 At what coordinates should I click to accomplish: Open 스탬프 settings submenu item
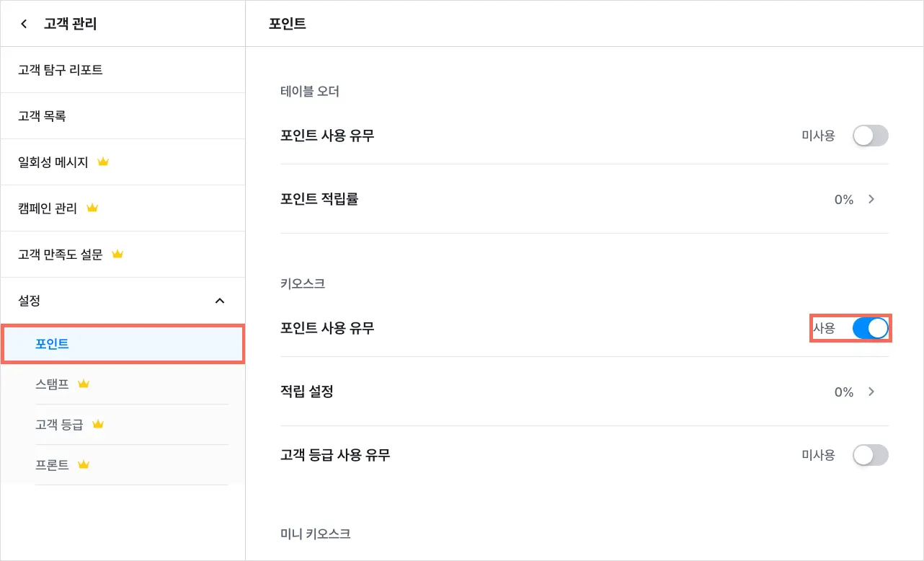click(52, 384)
